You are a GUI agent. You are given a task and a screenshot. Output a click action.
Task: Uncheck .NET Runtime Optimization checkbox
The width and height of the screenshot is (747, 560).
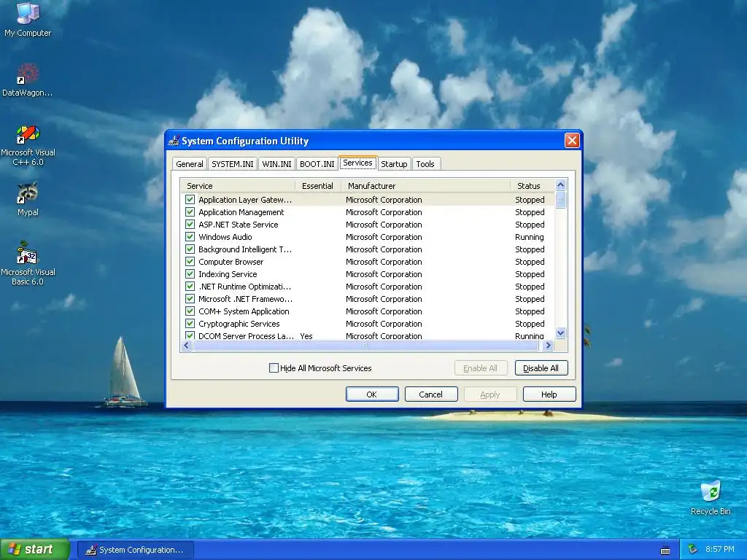[x=190, y=286]
